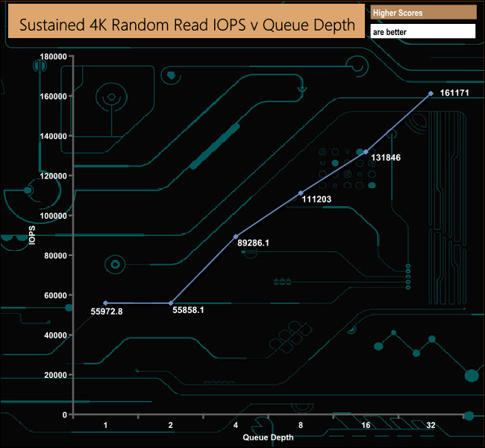Click the 0 y-axis label

pyautogui.click(x=65, y=415)
